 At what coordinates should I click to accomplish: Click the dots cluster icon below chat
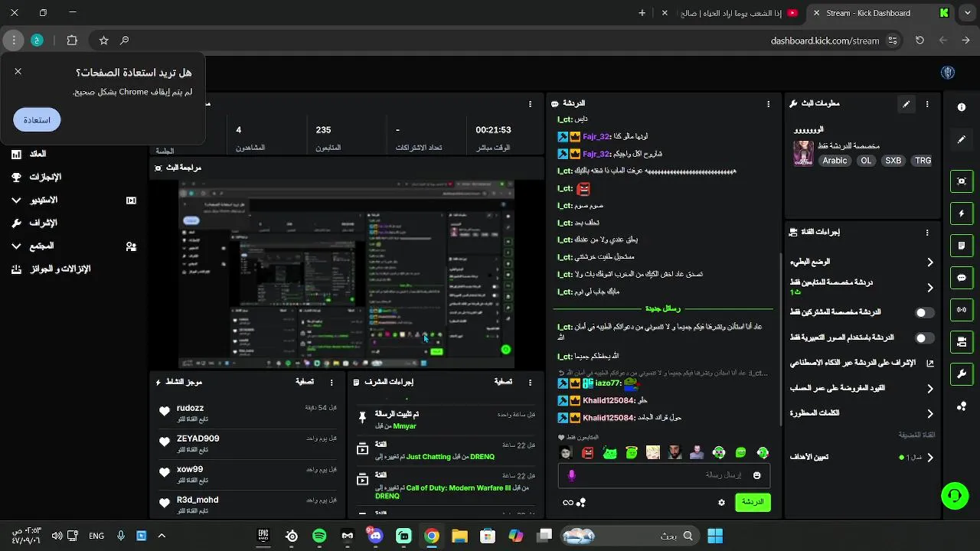pos(581,503)
